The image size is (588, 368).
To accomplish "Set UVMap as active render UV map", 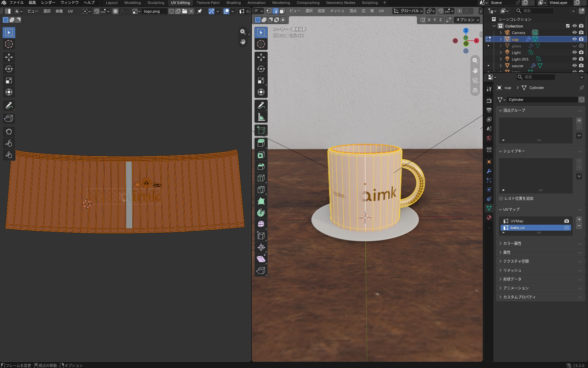I will tap(566, 221).
